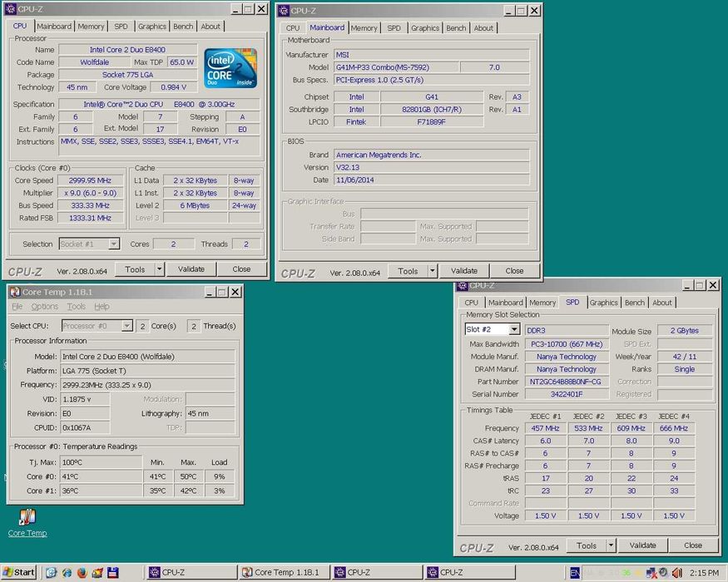Viewport: 728px width, 582px height.
Task: Click the JEDEC #4 frequency value 666 MHz
Action: (674, 428)
